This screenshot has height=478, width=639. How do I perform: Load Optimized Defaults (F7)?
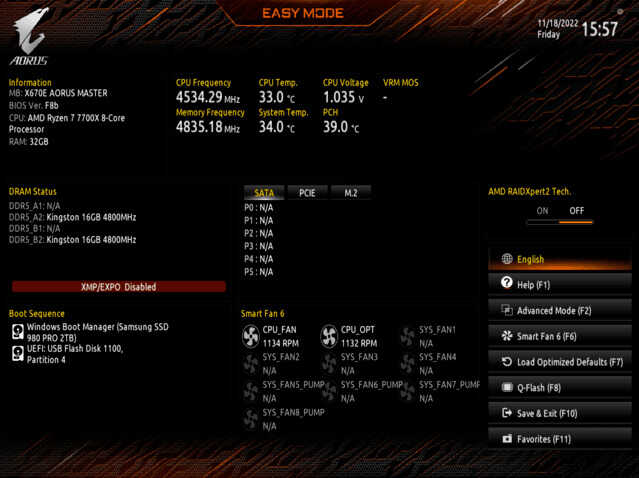[560, 361]
